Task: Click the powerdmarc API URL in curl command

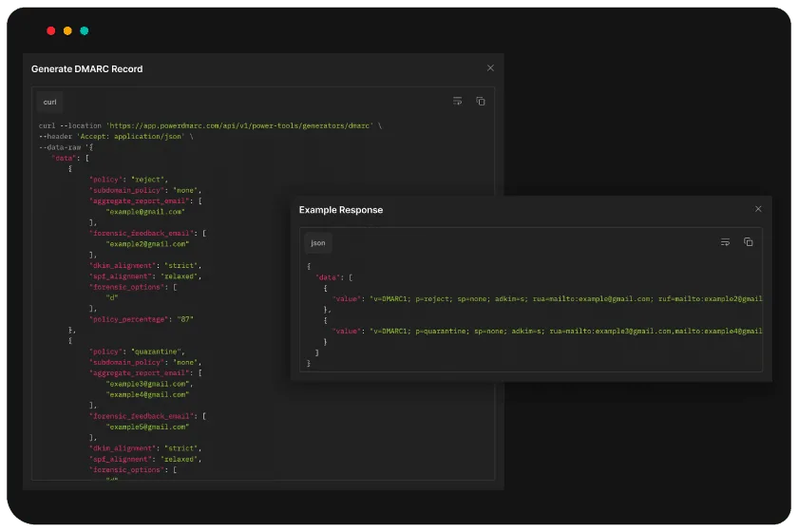Action: tap(240, 125)
